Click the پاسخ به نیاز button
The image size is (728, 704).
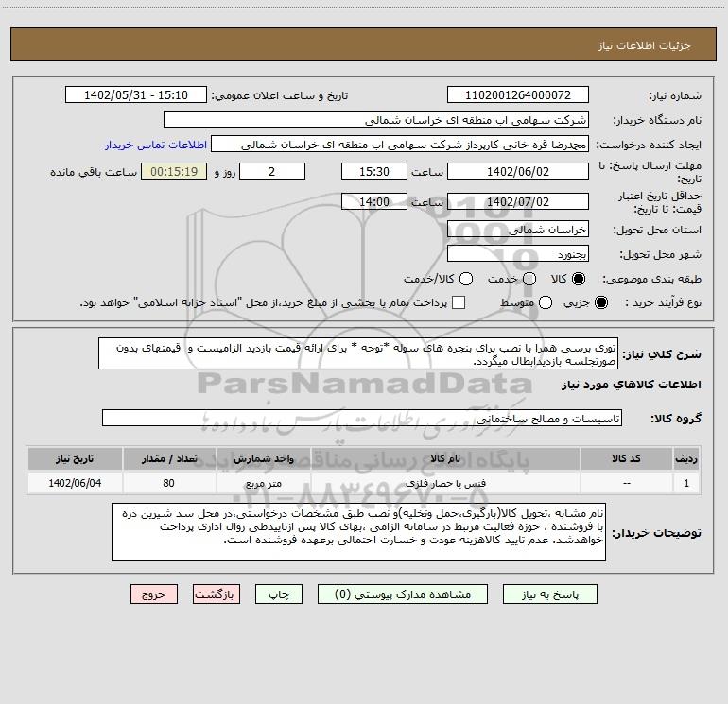click(550, 594)
